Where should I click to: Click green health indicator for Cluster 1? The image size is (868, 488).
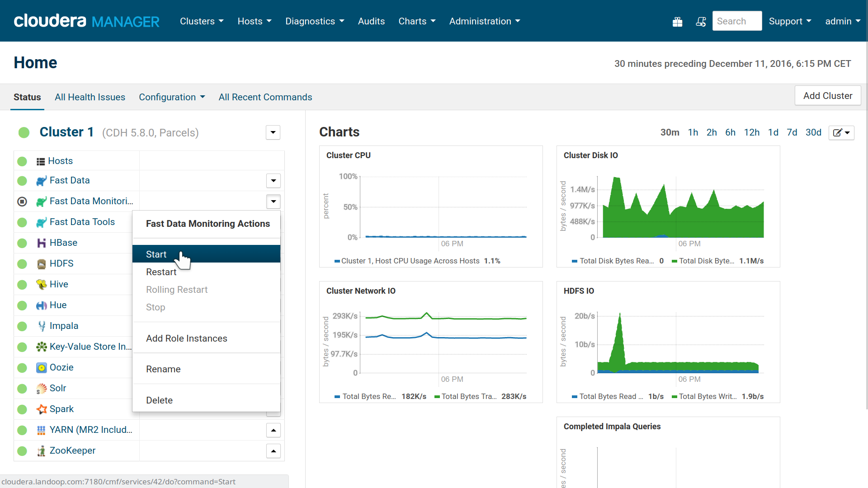tap(24, 132)
